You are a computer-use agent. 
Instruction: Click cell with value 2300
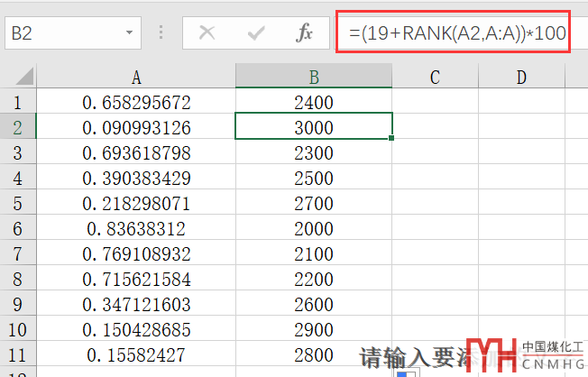pos(314,152)
